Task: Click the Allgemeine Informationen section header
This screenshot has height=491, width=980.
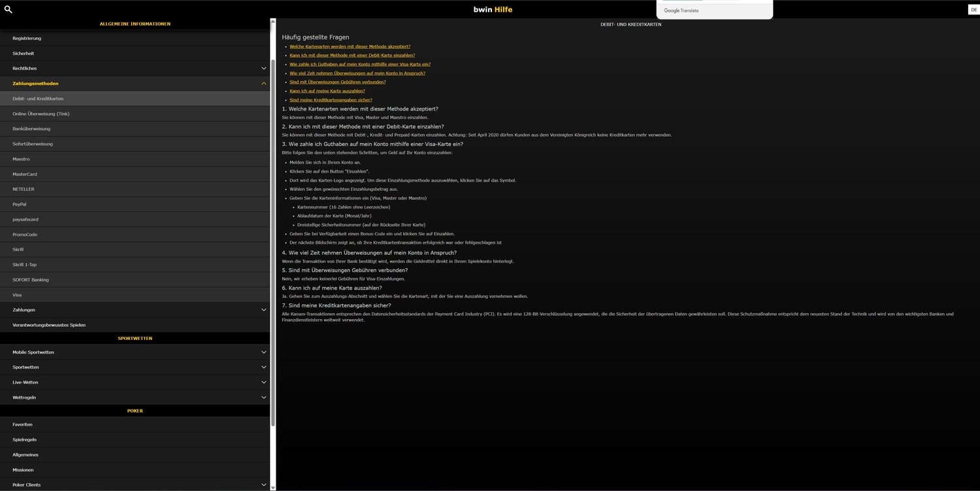Action: (135, 24)
